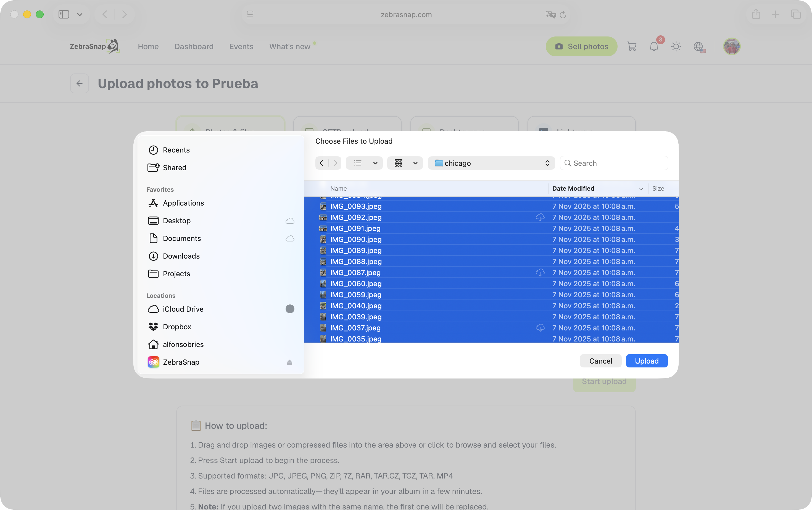Click the cloud download icon for IMG_0037.jpeg

(x=540, y=328)
